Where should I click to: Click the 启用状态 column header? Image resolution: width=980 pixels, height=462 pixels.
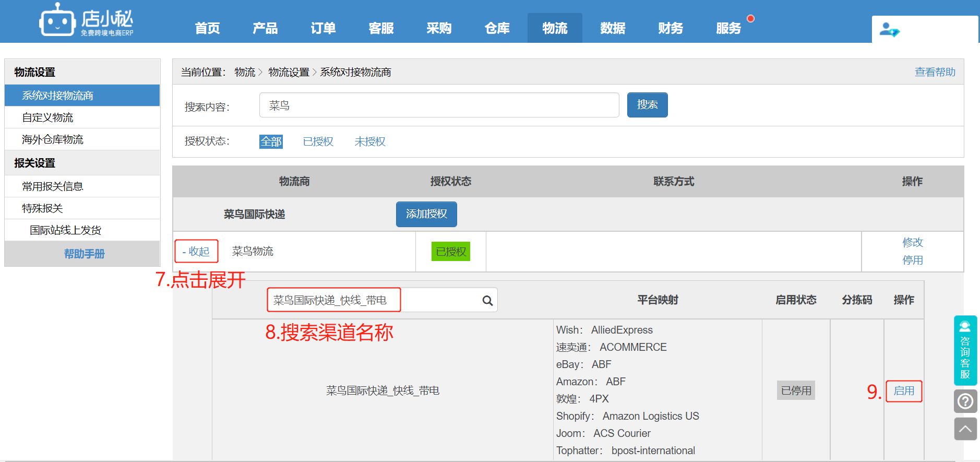point(796,300)
